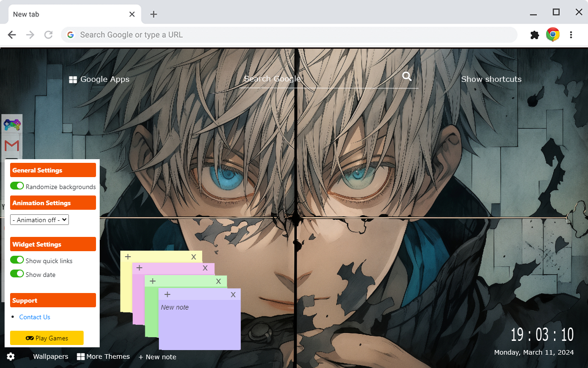
Task: Open the game controller shortcut in sidebar
Action: (11, 124)
